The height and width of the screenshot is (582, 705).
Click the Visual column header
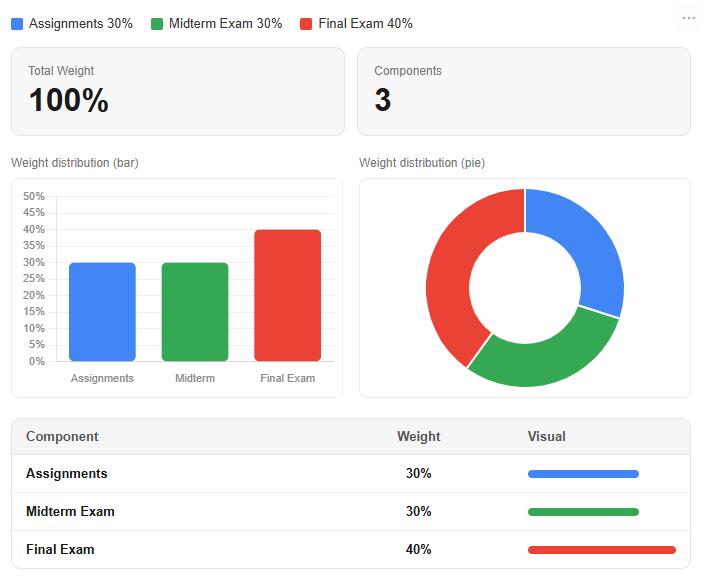[546, 437]
